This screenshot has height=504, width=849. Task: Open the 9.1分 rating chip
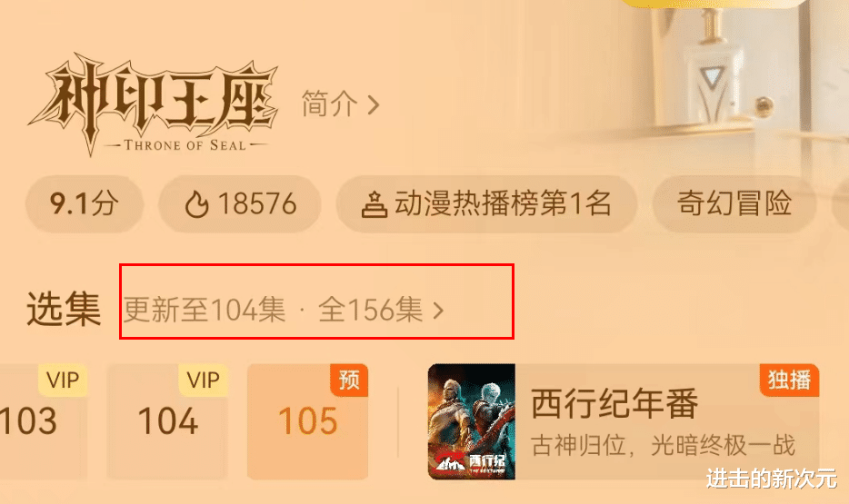(85, 204)
